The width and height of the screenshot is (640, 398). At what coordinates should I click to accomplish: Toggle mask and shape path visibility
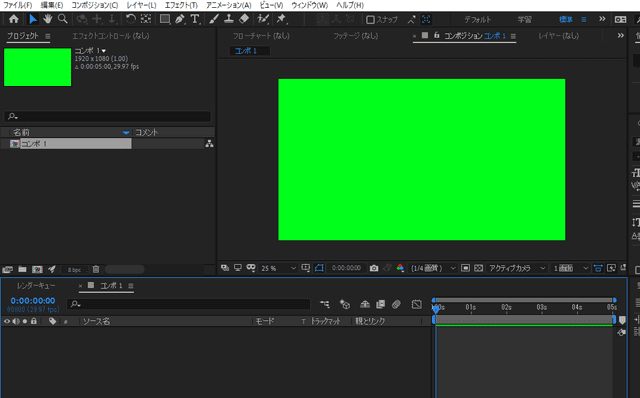319,268
